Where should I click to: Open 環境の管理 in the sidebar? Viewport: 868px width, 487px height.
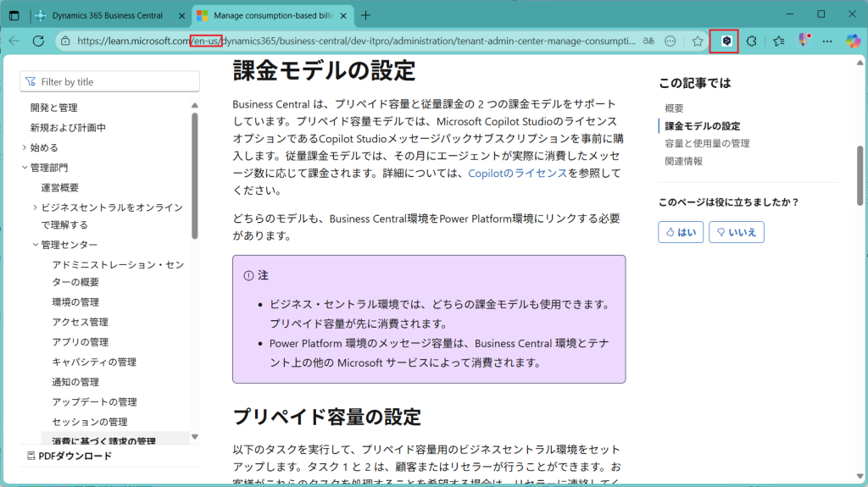75,302
